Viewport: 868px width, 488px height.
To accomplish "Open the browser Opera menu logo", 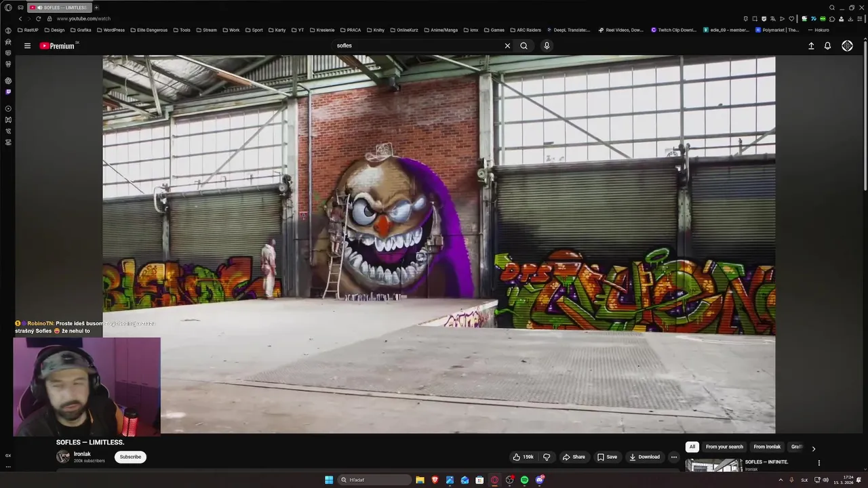I will click(x=8, y=7).
